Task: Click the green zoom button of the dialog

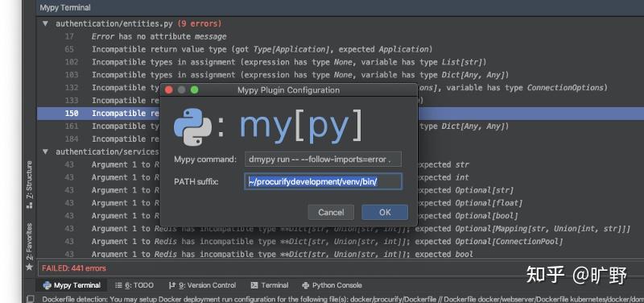Action: (x=194, y=89)
